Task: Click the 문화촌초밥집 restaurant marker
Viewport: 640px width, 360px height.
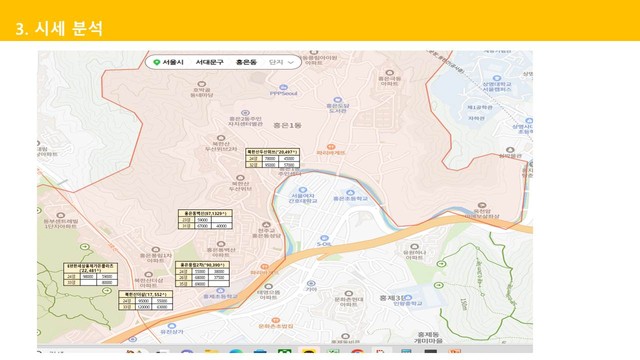Action: pos(276,320)
